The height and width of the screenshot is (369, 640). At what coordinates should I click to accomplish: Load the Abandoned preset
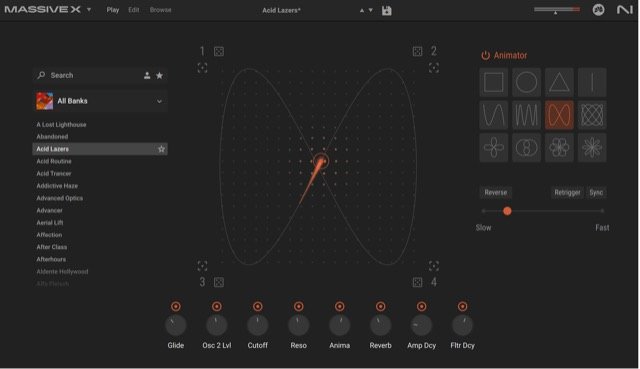pyautogui.click(x=52, y=137)
